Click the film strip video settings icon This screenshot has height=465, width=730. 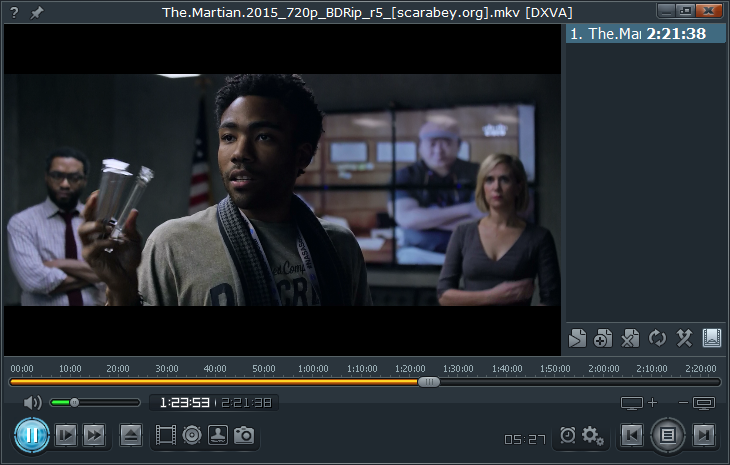[166, 435]
